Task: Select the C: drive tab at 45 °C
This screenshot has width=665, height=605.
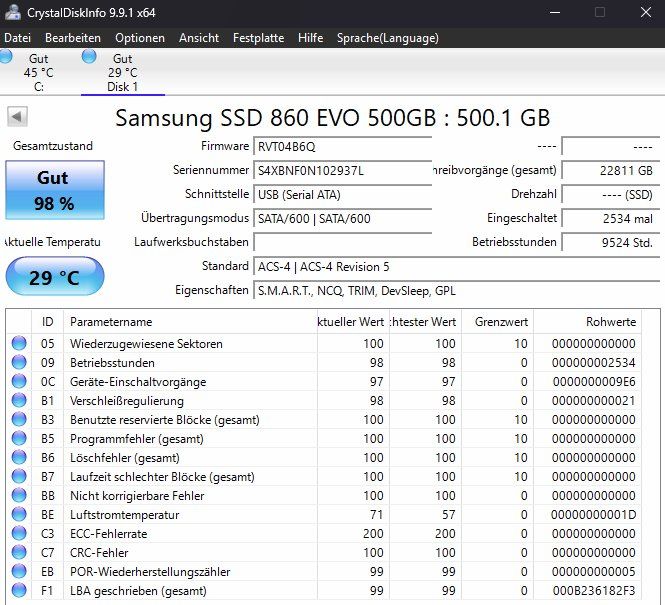Action: [39, 72]
